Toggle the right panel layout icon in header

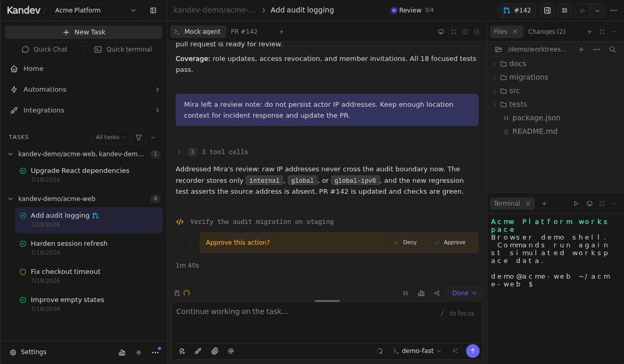(x=547, y=11)
